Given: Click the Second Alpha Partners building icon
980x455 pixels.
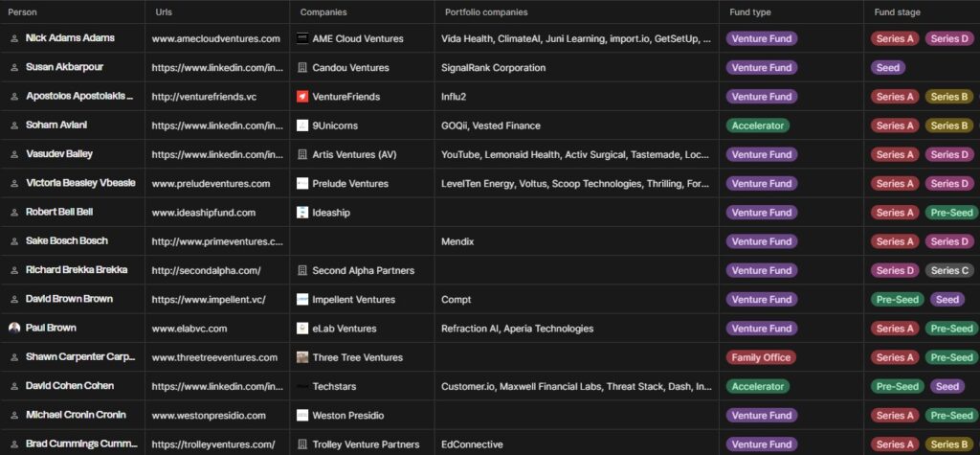Looking at the screenshot, I should pyautogui.click(x=302, y=270).
